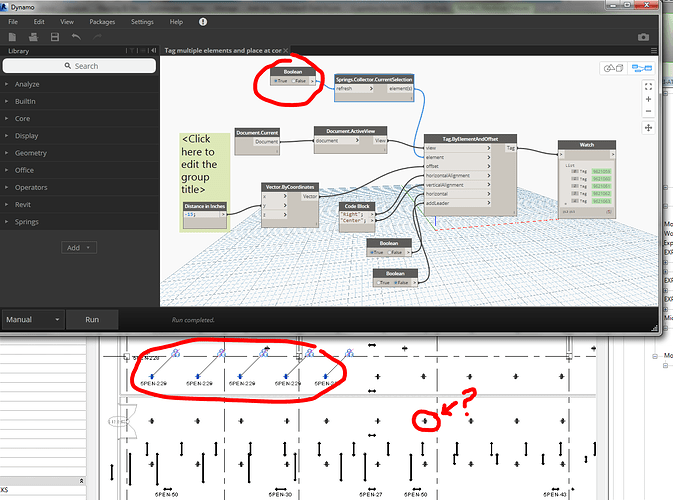The width and height of the screenshot is (673, 500).
Task: Select the Watch node header
Action: (x=587, y=145)
